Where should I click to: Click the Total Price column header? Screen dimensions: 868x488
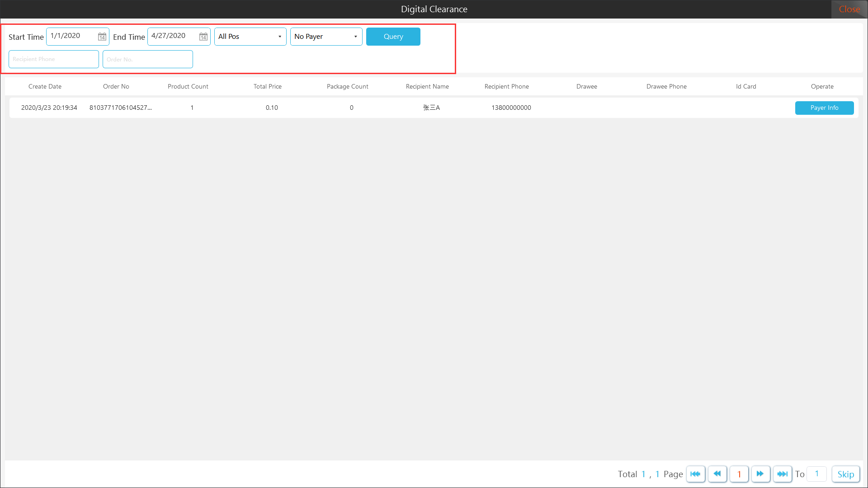[267, 86]
